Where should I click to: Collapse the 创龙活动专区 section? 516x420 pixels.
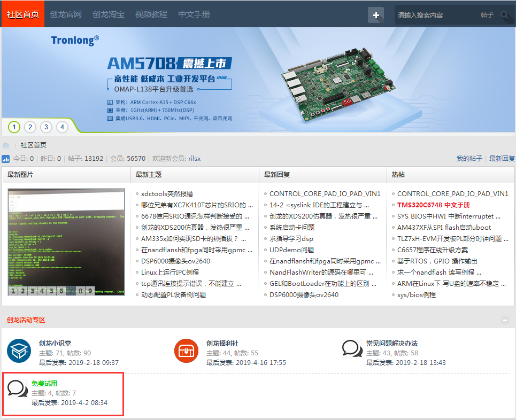tap(505, 320)
